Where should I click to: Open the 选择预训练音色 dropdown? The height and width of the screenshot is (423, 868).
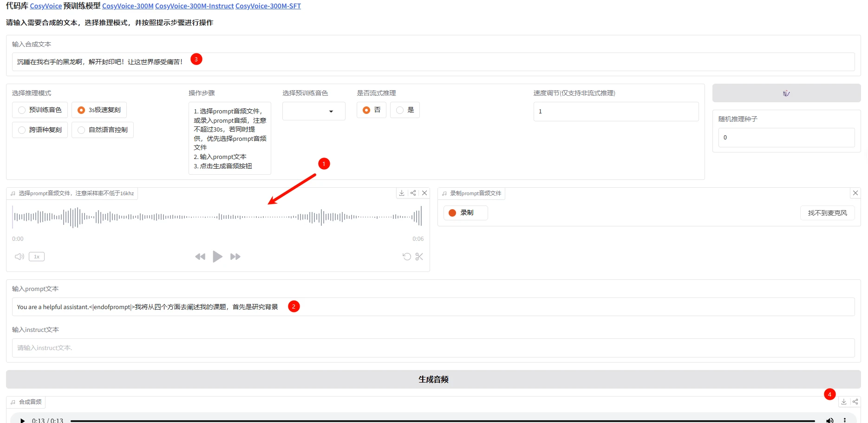click(314, 112)
